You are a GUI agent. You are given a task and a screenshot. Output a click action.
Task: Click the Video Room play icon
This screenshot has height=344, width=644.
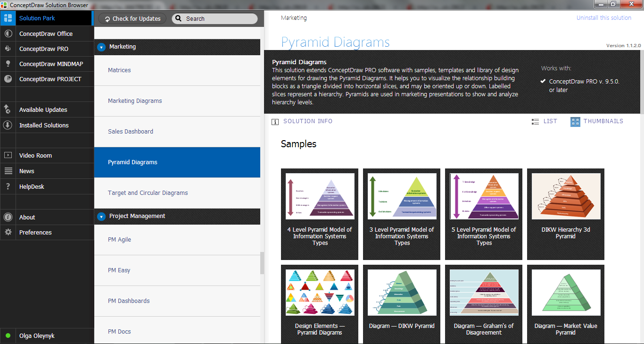[8, 155]
